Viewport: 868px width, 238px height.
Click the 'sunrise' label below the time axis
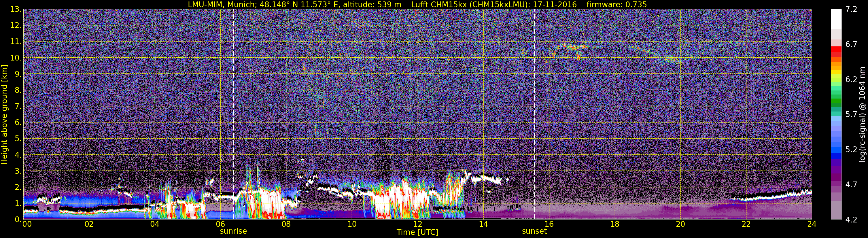(x=233, y=231)
